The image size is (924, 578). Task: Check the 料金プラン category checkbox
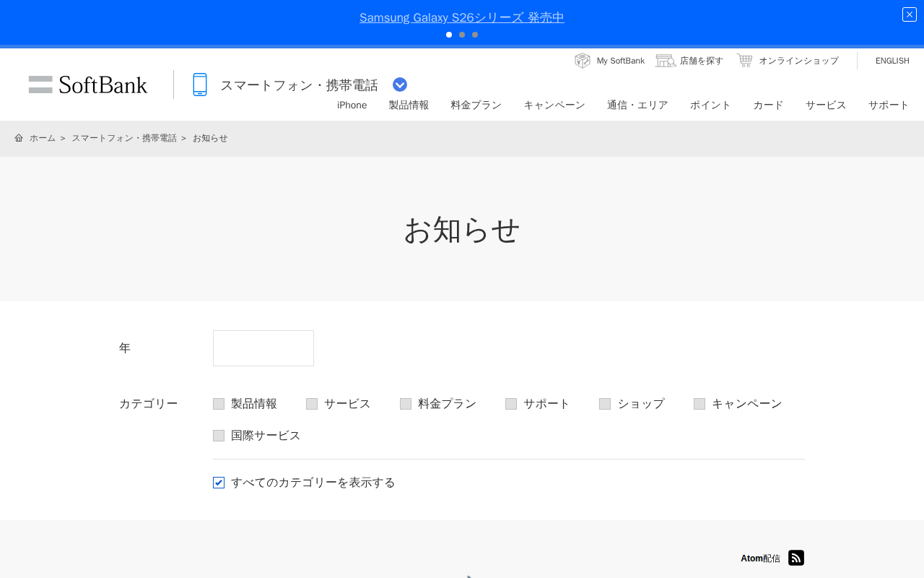point(406,404)
